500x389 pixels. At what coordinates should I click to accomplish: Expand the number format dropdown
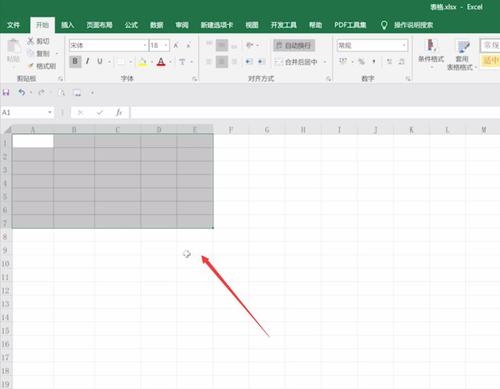tap(404, 45)
